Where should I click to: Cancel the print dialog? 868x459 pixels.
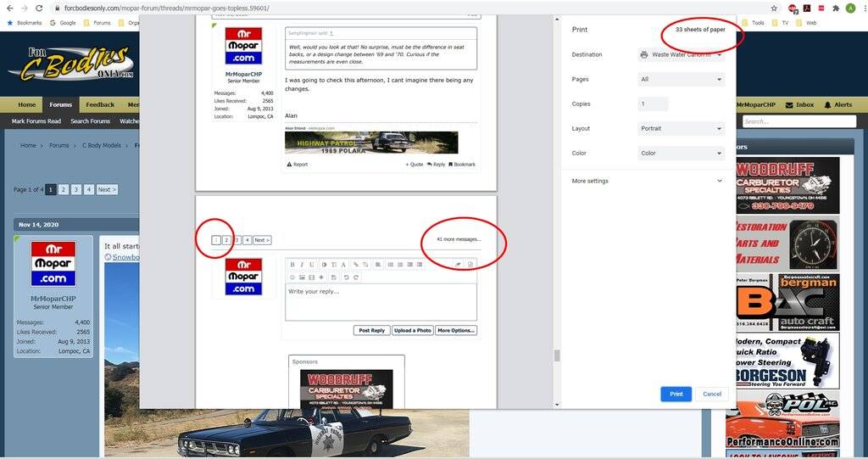tap(712, 394)
